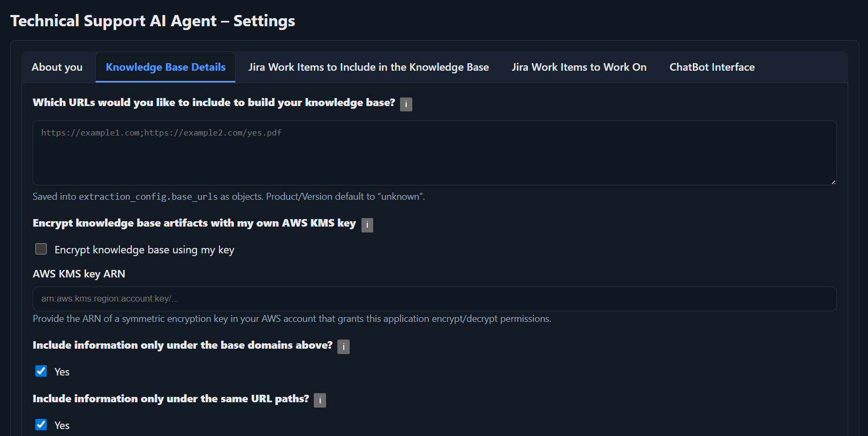Image resolution: width=868 pixels, height=436 pixels.
Task: Open Jira Work Items to Include tab
Action: (368, 67)
